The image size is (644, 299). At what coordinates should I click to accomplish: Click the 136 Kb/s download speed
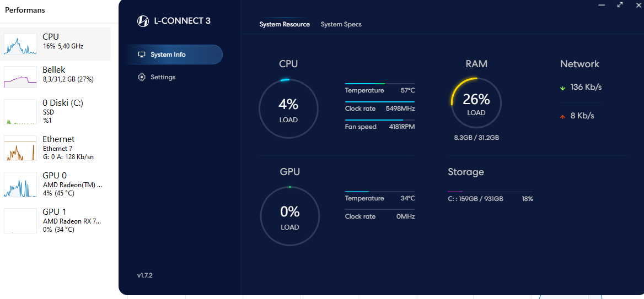(586, 87)
